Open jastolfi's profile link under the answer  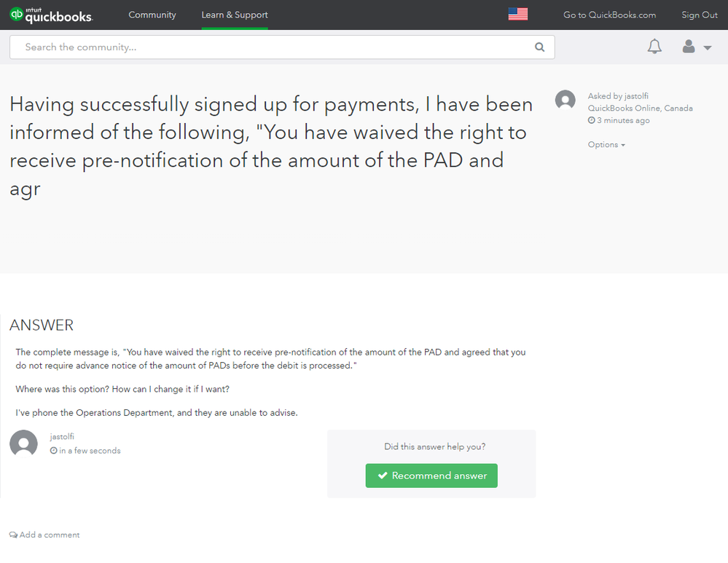pyautogui.click(x=62, y=437)
